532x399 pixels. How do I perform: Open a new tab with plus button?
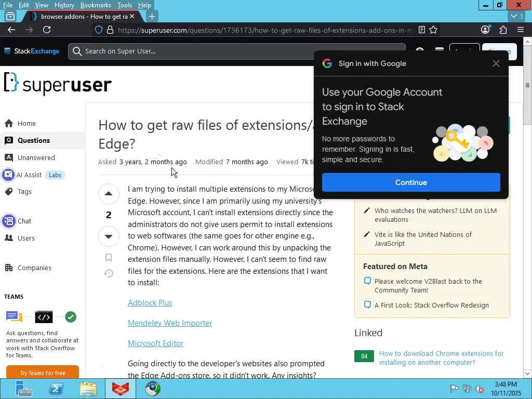(x=152, y=16)
